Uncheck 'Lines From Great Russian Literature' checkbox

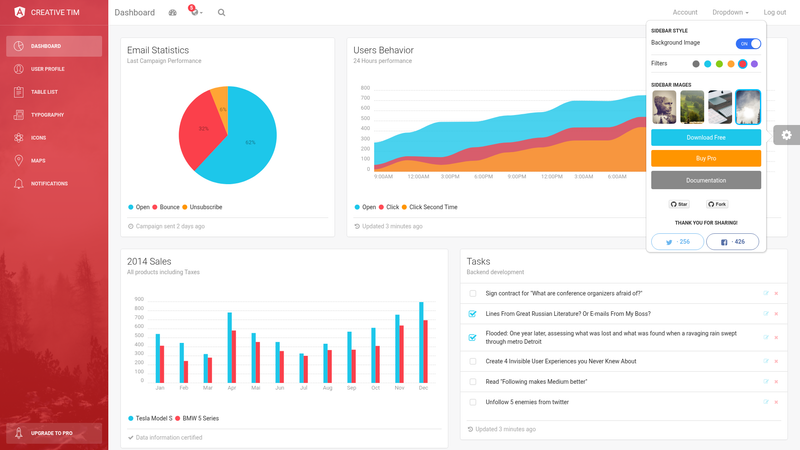tap(472, 314)
